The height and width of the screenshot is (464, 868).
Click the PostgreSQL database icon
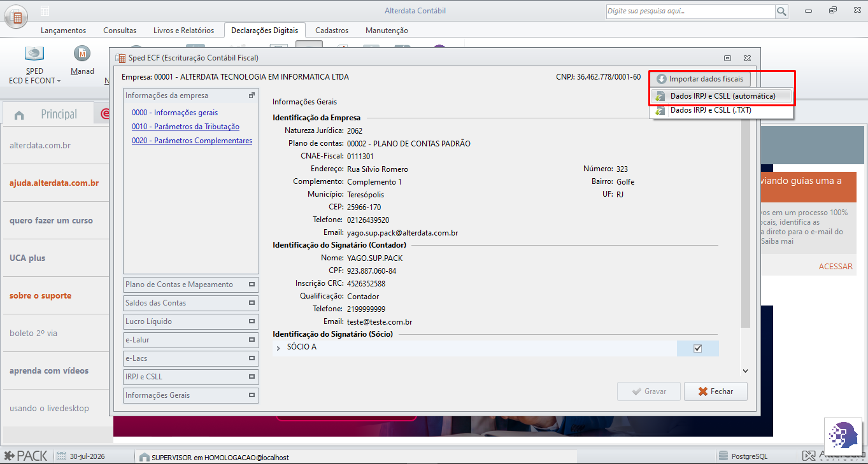click(x=723, y=456)
